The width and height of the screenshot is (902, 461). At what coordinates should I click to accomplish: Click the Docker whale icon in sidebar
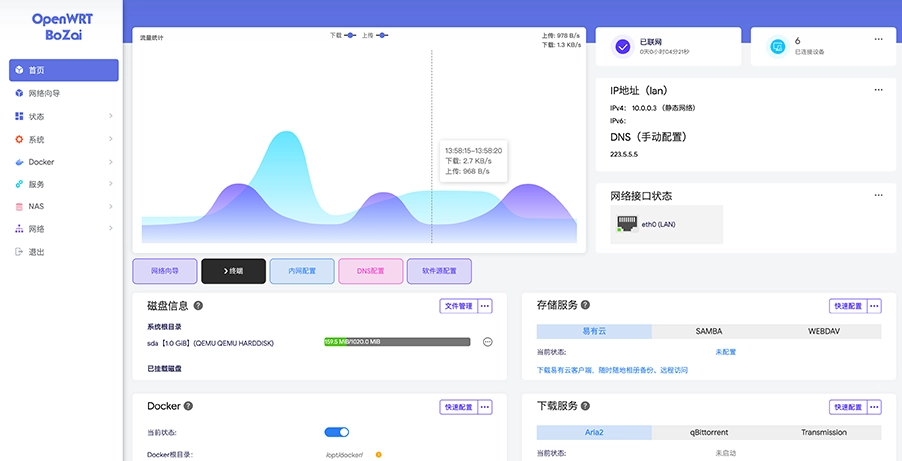(x=19, y=162)
